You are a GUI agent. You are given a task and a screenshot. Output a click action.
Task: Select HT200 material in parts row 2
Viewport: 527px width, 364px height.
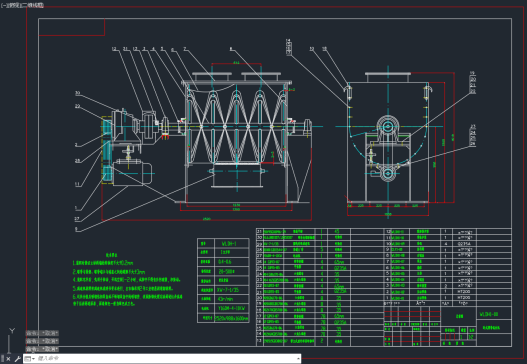464,291
